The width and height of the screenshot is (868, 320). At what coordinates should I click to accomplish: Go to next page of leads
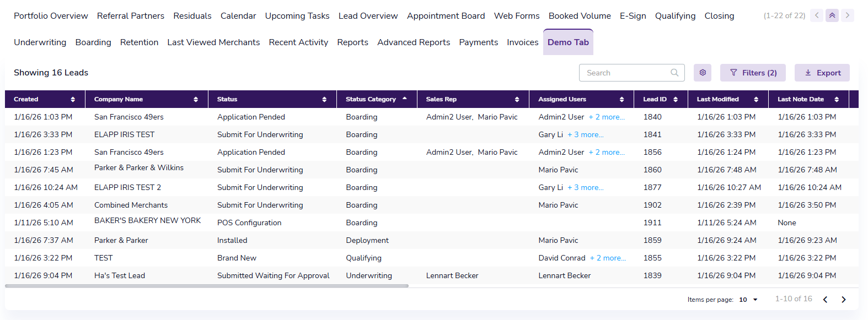[843, 300]
